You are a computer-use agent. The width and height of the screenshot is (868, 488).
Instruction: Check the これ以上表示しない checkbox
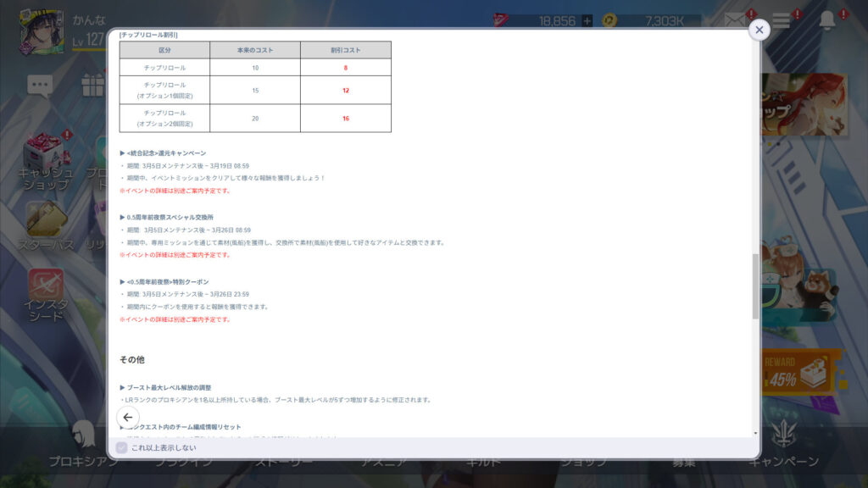pos(122,447)
